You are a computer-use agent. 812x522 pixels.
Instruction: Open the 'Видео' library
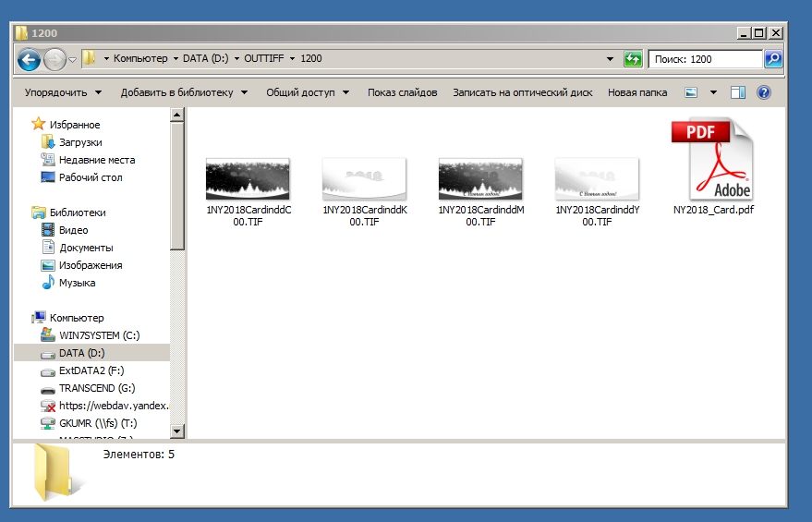click(65, 230)
